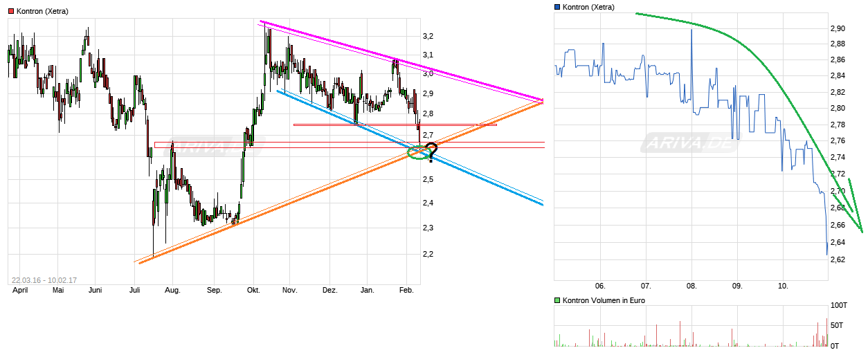Image resolution: width=868 pixels, height=357 pixels.
Task: Select the Kontron (Xetra) legend label on the candlestick chart
Action: pos(43,11)
